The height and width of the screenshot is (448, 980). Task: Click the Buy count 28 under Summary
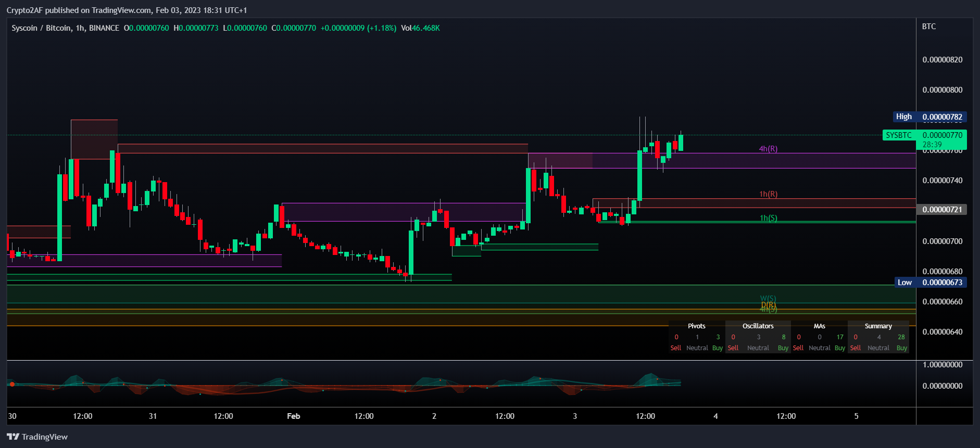901,337
